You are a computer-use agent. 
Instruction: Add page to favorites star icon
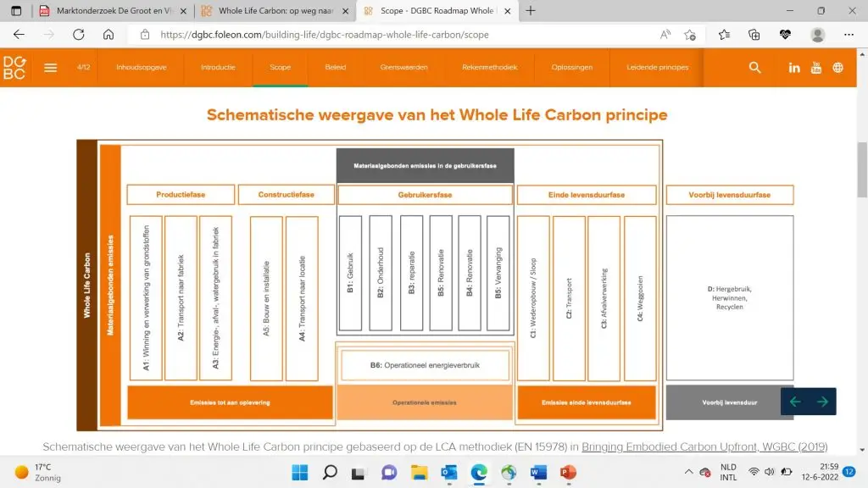click(690, 35)
